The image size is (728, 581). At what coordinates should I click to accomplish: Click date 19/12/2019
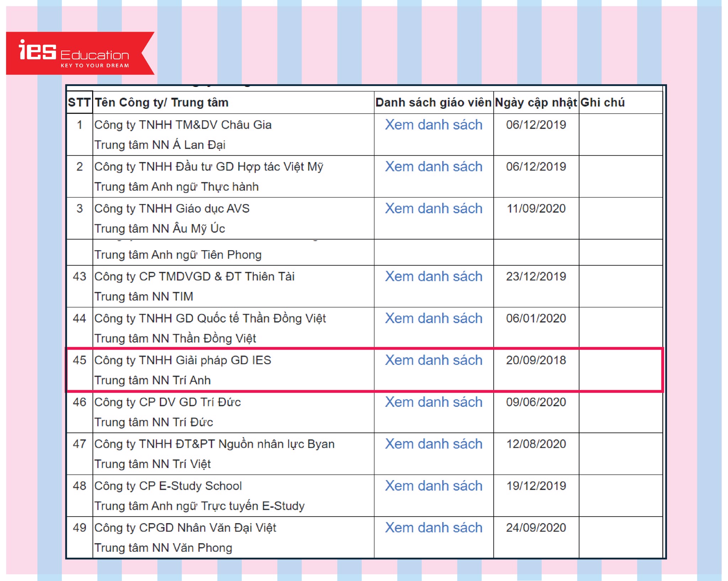click(536, 486)
